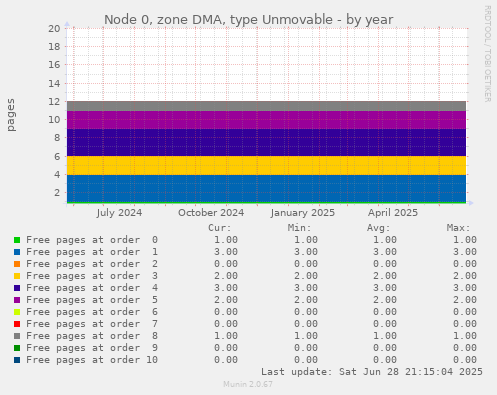Image resolution: width=497 pixels, height=395 pixels.
Task: Click the 'pages' y-axis label
Action: [x=11, y=115]
